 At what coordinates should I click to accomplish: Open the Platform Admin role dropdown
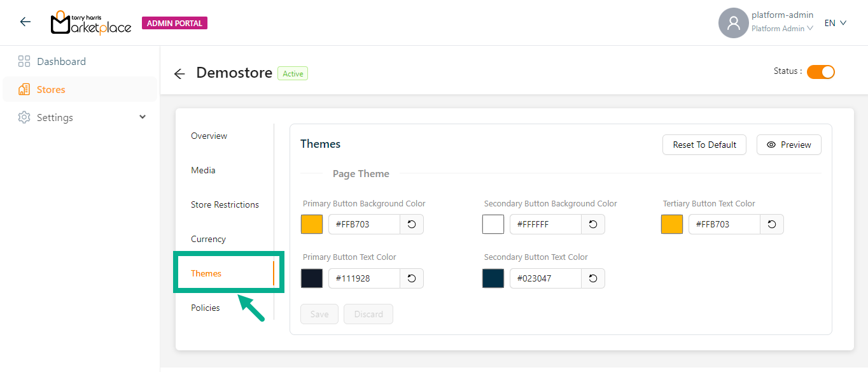pyautogui.click(x=782, y=29)
